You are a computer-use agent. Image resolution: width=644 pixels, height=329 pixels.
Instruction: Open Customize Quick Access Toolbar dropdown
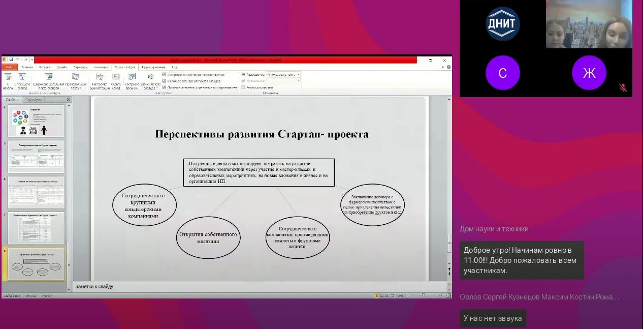[32, 59]
